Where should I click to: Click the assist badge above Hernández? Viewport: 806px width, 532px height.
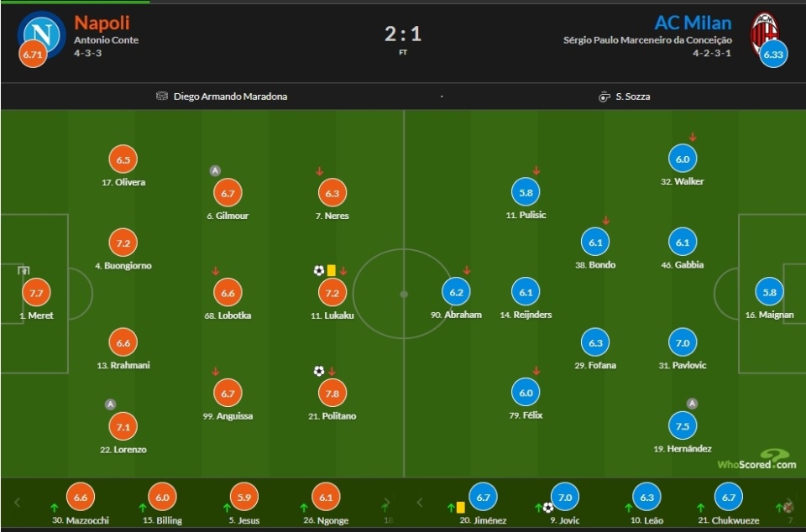tap(692, 404)
